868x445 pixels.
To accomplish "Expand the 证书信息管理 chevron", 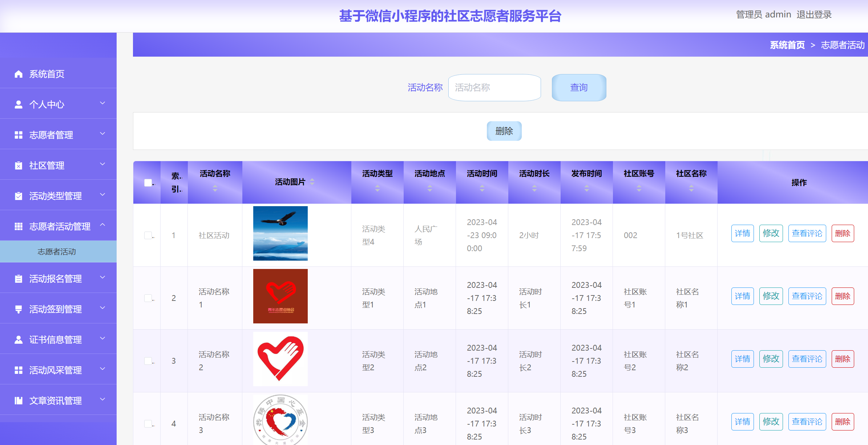I will pos(103,339).
